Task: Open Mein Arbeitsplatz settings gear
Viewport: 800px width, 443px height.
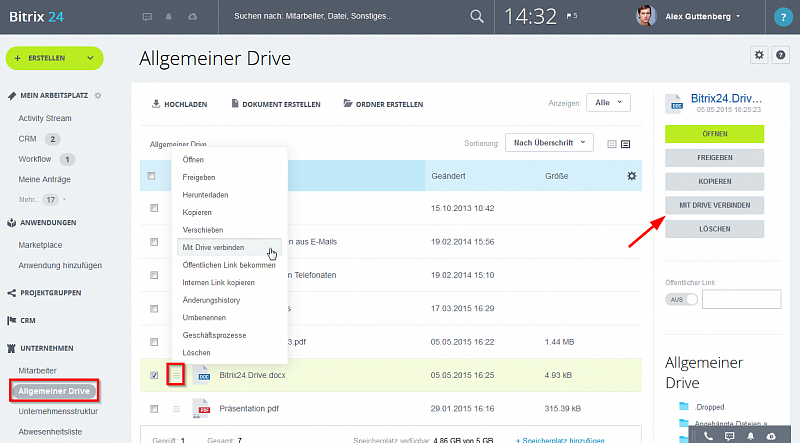Action: (98, 95)
